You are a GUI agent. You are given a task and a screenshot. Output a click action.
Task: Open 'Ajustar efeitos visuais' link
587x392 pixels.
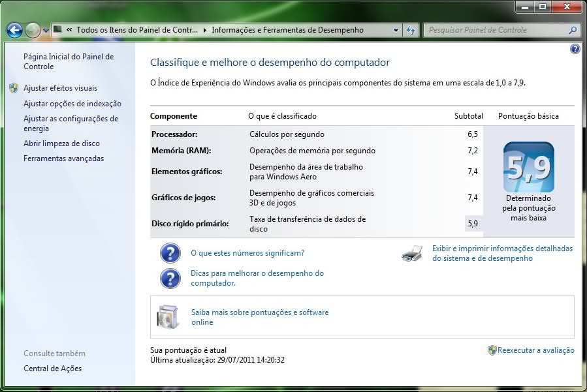[60, 88]
